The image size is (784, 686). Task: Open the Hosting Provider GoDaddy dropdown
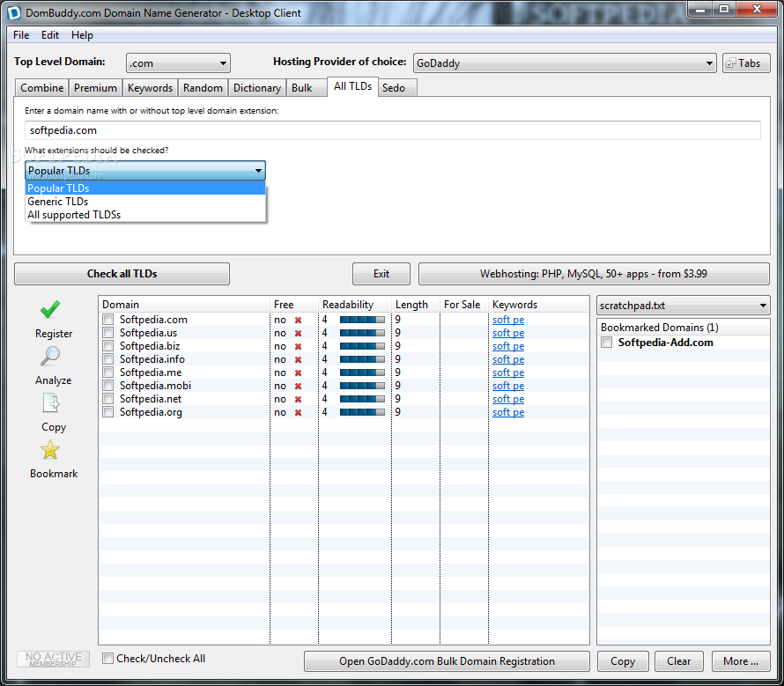565,63
